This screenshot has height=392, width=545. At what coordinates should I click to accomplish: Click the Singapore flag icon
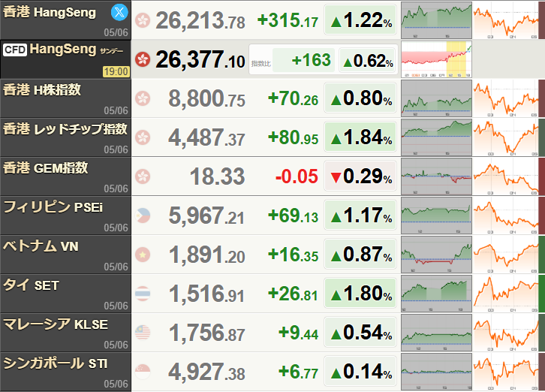click(x=143, y=372)
